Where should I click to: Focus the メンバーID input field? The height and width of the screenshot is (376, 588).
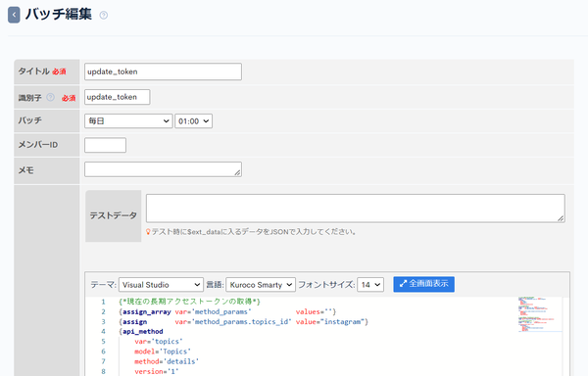105,145
